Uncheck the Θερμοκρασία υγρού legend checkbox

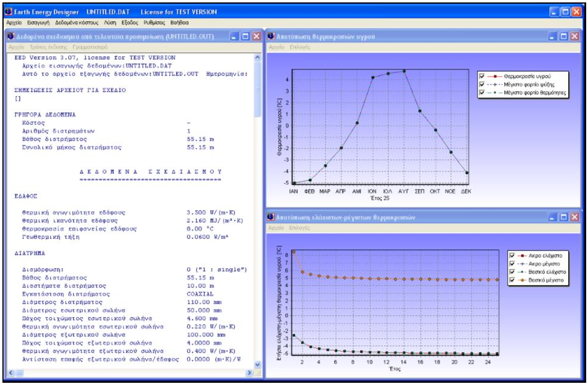(481, 77)
